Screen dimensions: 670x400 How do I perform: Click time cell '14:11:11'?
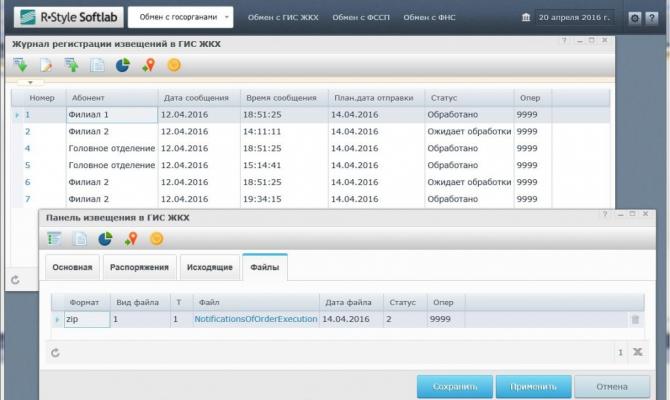click(x=262, y=132)
